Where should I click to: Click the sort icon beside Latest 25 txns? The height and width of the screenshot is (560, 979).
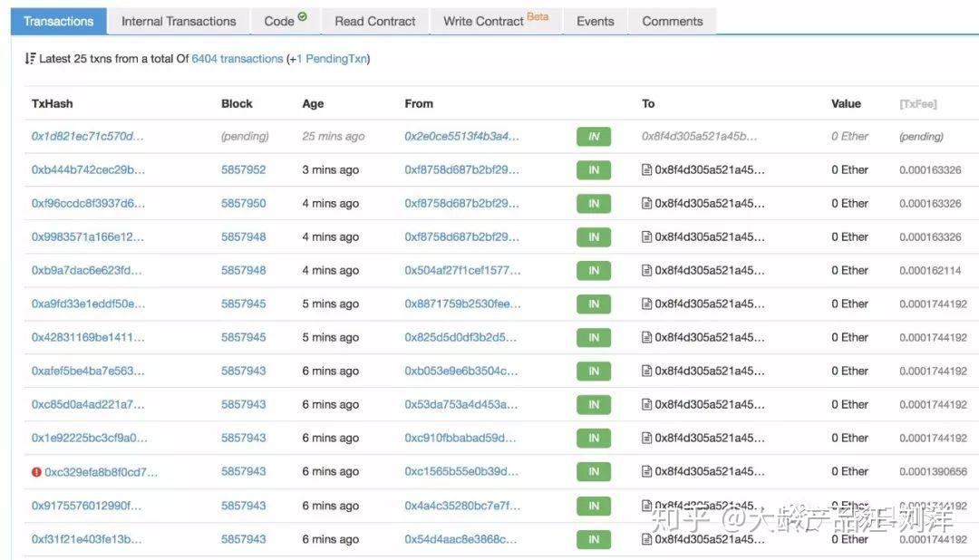[30, 59]
